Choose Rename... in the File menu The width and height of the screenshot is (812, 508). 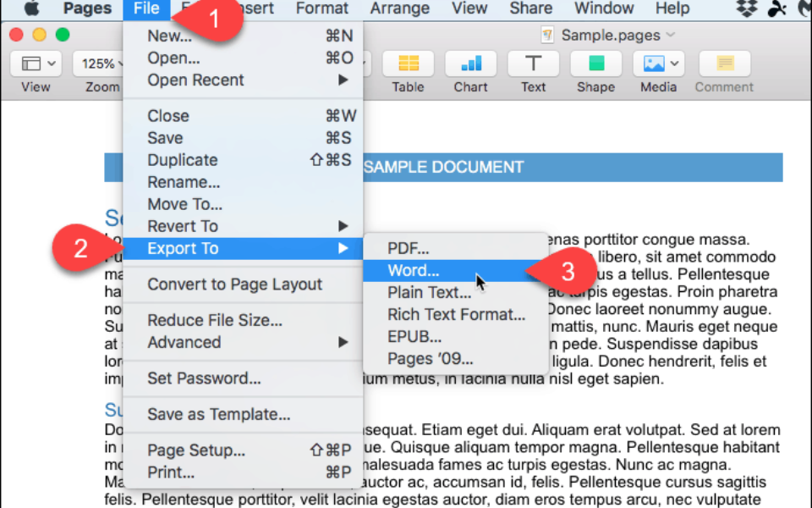point(243,182)
